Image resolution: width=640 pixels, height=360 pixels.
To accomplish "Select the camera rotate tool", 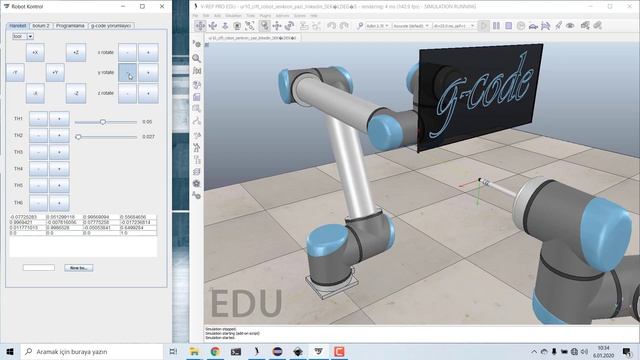I will [x=213, y=26].
